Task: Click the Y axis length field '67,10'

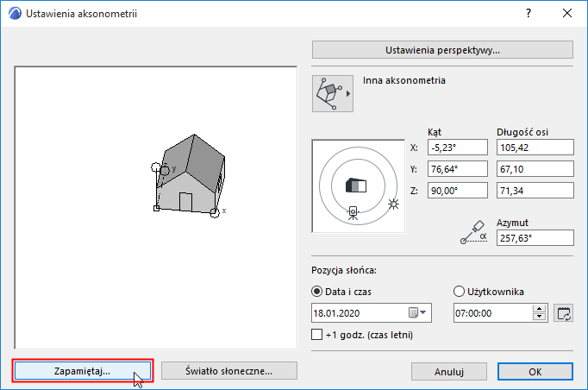Action: click(535, 169)
